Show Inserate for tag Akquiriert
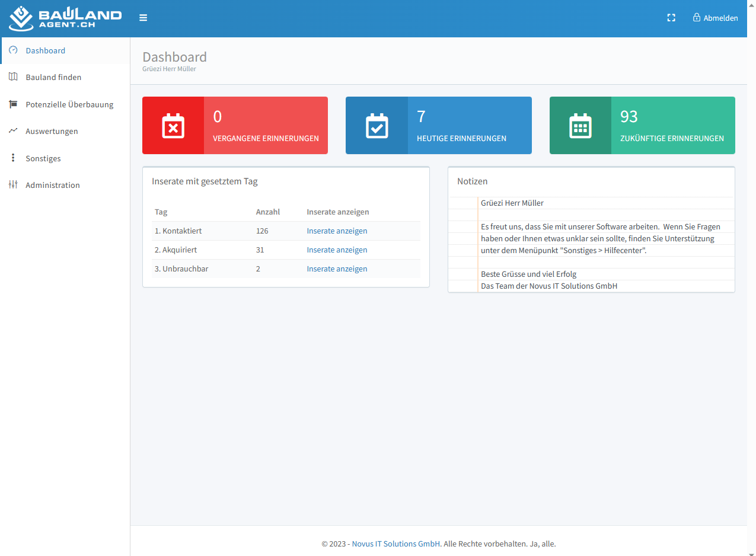Screen dimensions: 756x556 pyautogui.click(x=337, y=250)
